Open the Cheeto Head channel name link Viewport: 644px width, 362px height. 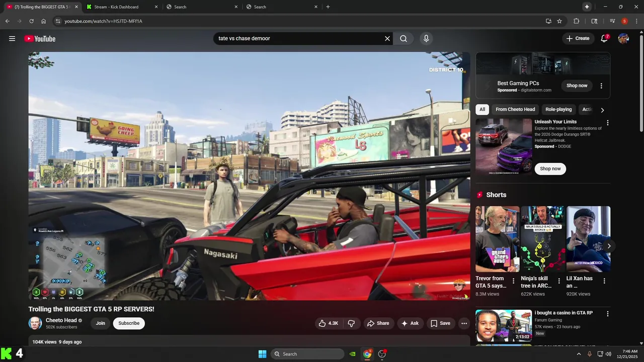[x=61, y=320]
